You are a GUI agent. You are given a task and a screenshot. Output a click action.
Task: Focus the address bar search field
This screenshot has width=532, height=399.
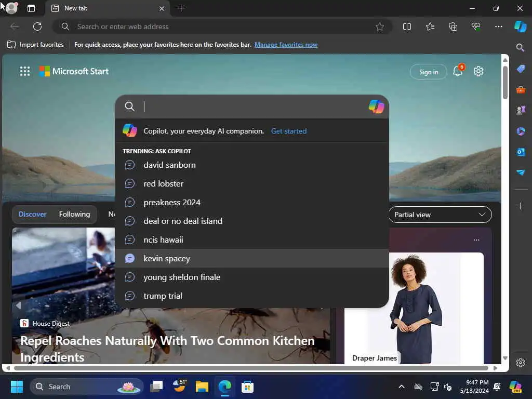click(222, 26)
